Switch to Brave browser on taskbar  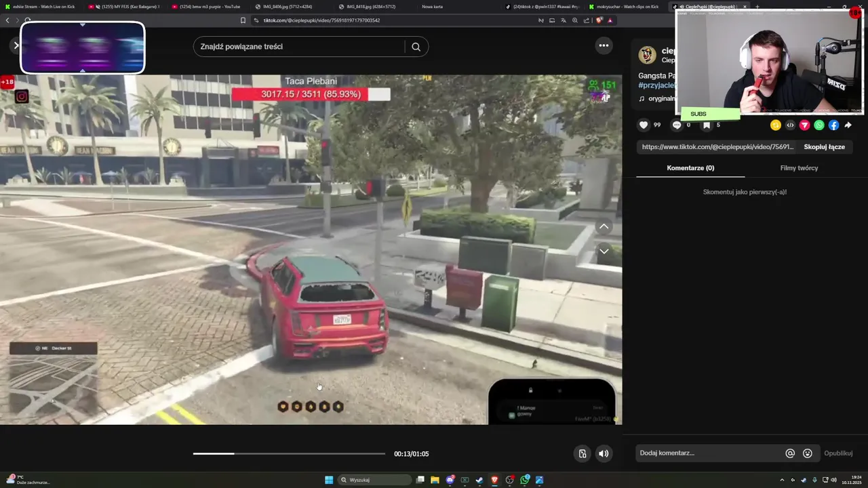coord(494,480)
